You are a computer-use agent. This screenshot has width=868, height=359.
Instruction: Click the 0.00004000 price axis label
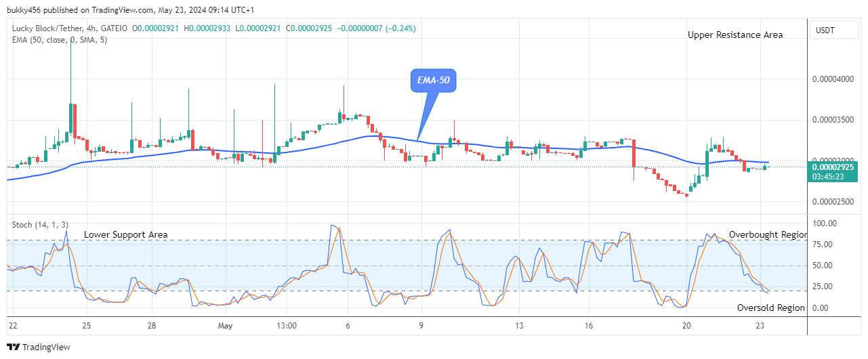(834, 79)
